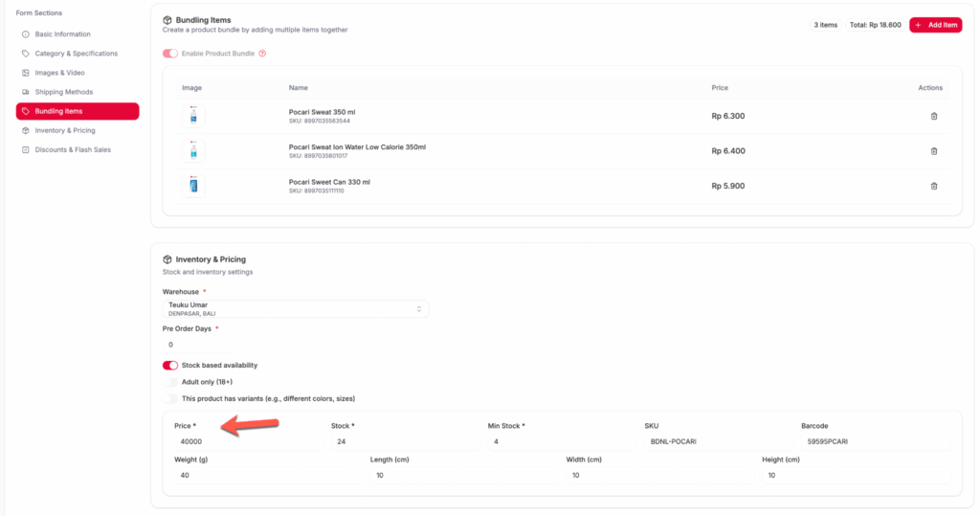Click the Bundling Items box icon in header
The width and height of the screenshot is (980, 516).
coord(167,20)
